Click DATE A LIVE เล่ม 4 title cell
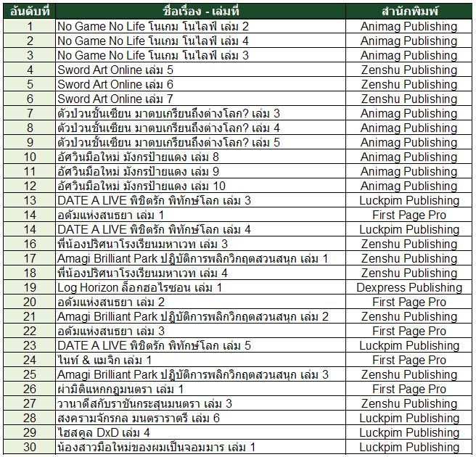 [201, 229]
